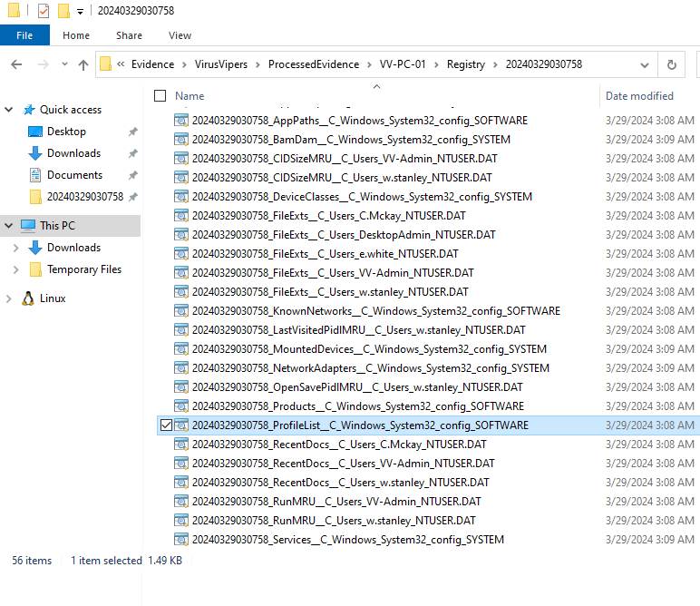Screen dimensions: 700x606
Task: Select the Linux penguin icon
Action: (28, 298)
